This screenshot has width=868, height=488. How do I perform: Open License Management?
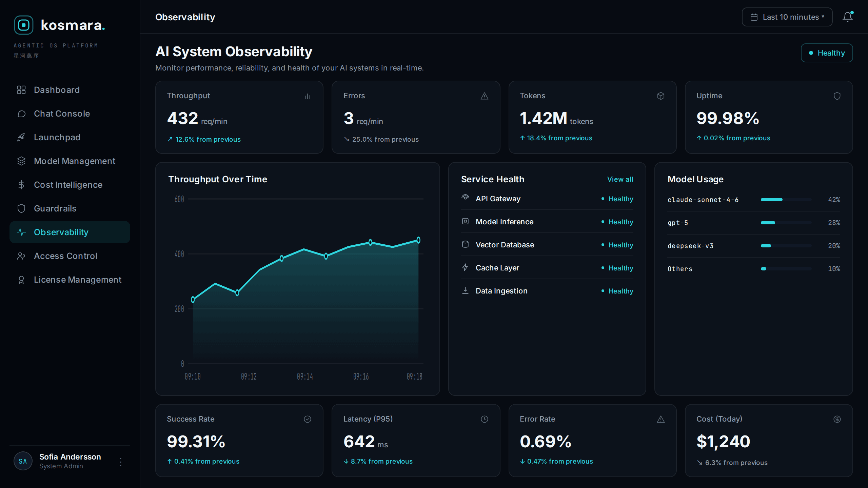[70, 280]
